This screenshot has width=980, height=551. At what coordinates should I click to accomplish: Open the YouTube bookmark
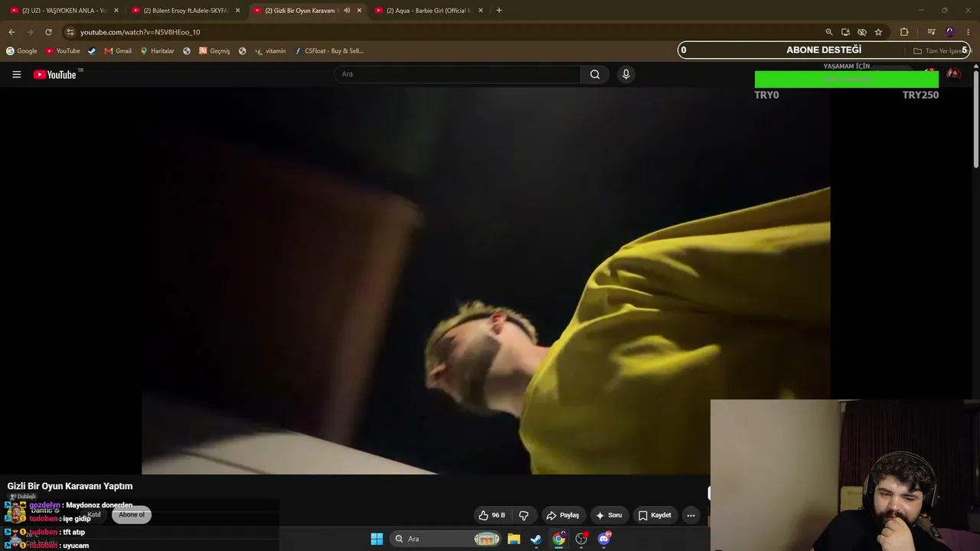63,51
